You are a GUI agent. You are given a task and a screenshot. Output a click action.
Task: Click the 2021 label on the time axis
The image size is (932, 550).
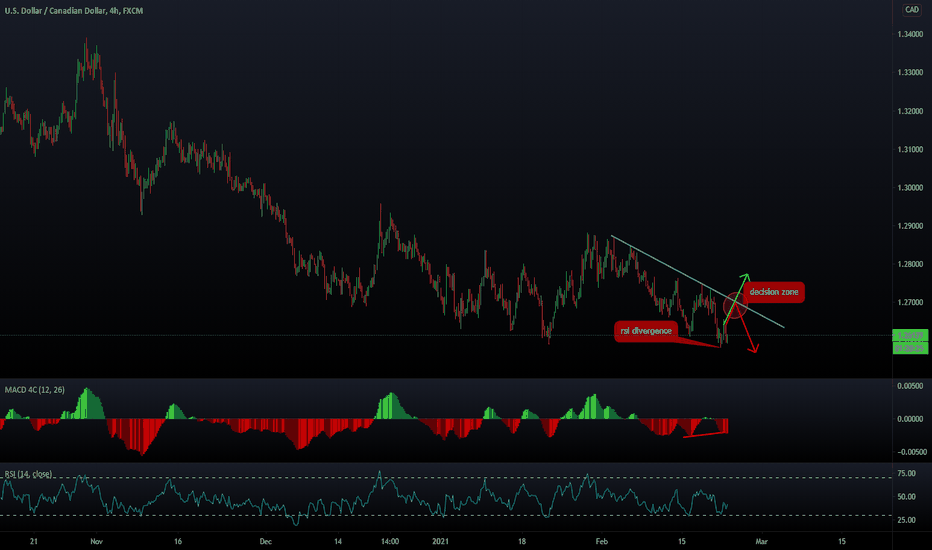440,541
